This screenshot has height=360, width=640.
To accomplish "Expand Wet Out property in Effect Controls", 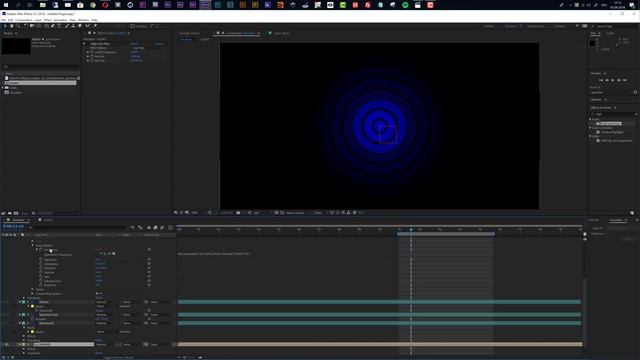I will [88, 60].
